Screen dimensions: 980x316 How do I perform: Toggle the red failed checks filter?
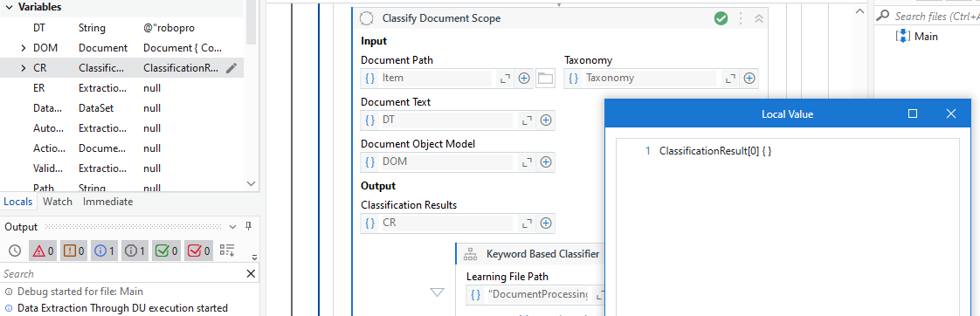(199, 251)
